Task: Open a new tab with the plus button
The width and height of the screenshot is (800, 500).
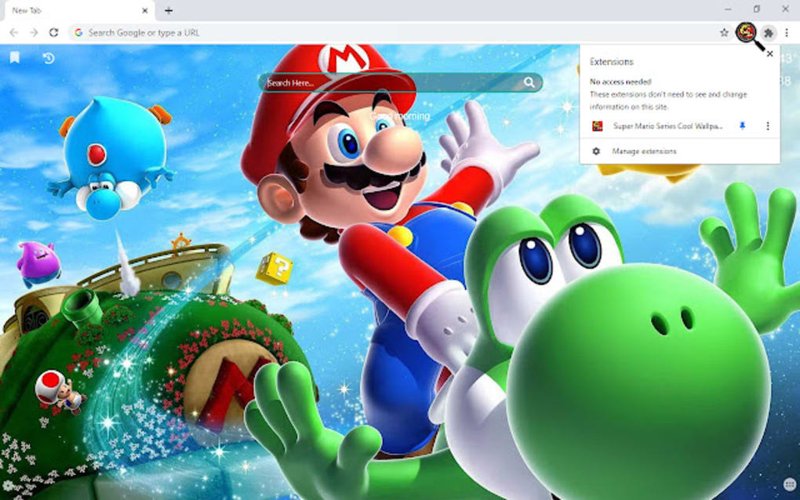Action: 168,10
